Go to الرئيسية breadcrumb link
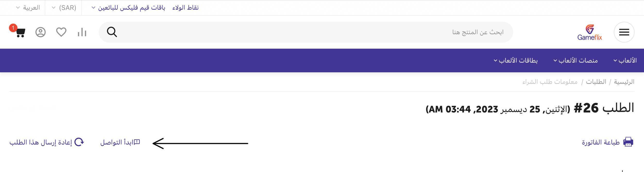This screenshot has width=644, height=172. point(624,82)
